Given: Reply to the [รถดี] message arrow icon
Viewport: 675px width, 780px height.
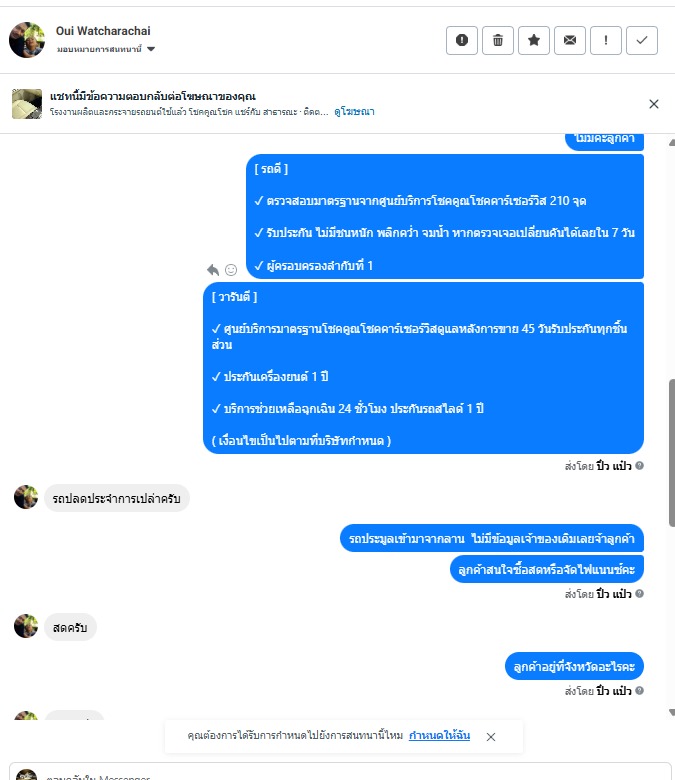Looking at the screenshot, I should pos(213,270).
